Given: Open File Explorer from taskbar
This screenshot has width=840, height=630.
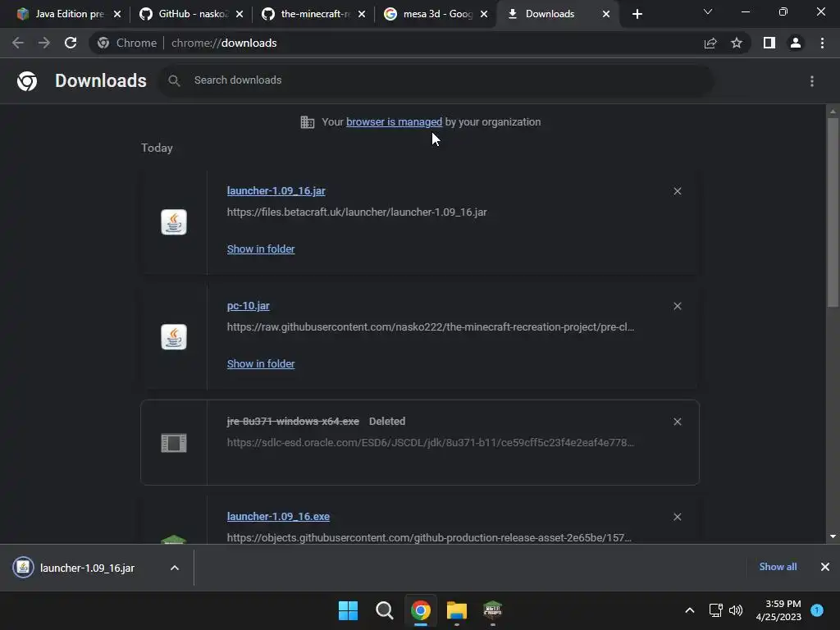Looking at the screenshot, I should pos(456,610).
